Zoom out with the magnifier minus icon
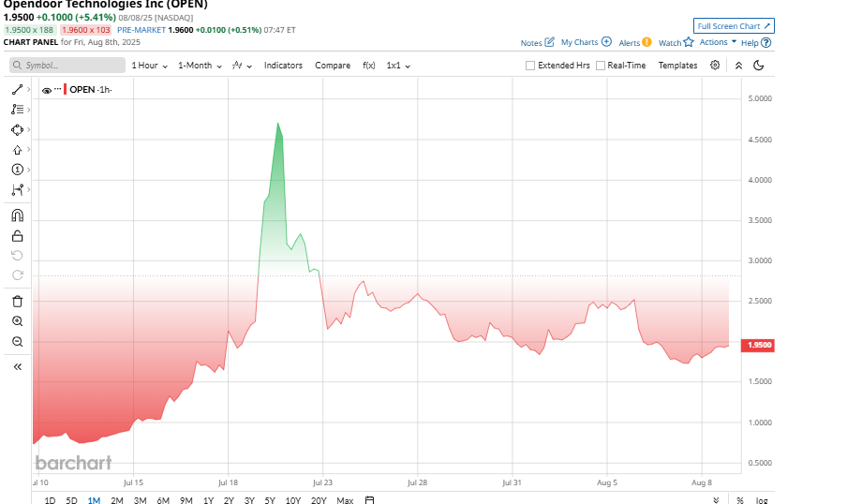The height and width of the screenshot is (504, 847). click(x=17, y=341)
